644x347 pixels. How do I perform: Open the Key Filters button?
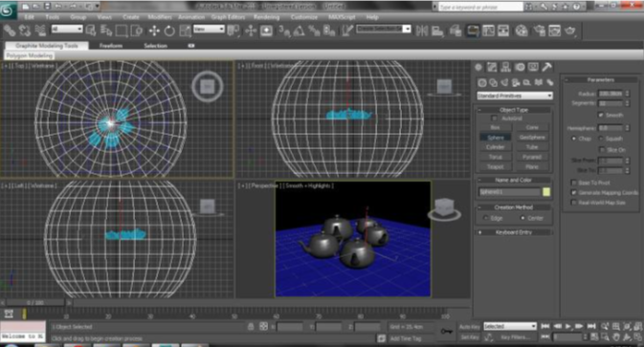point(515,337)
